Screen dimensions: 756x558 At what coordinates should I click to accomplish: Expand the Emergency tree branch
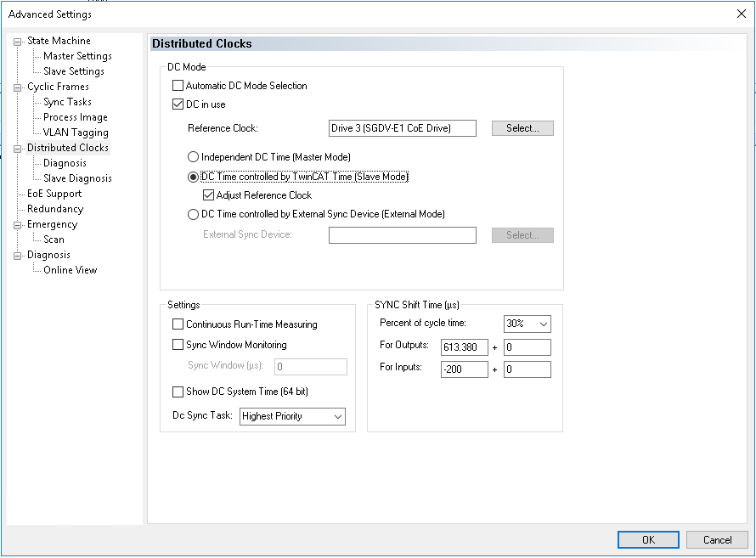[17, 224]
